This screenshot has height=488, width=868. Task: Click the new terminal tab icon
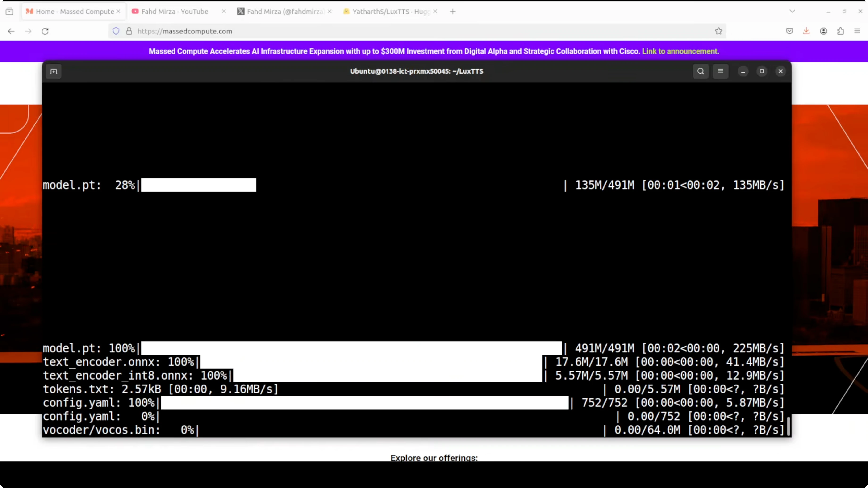54,71
